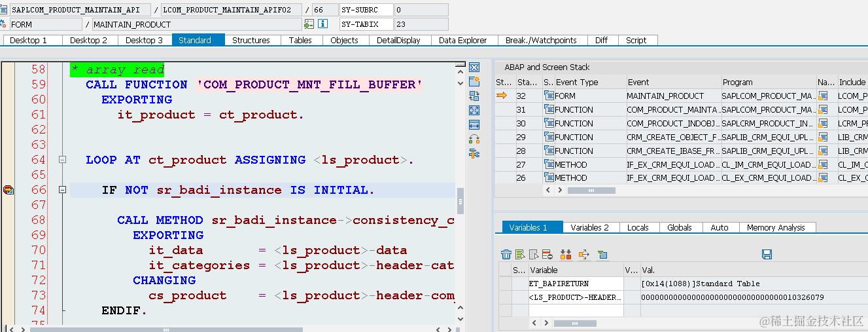Click the icon with two downward arrows in the variables toolbar

[x=566, y=254]
